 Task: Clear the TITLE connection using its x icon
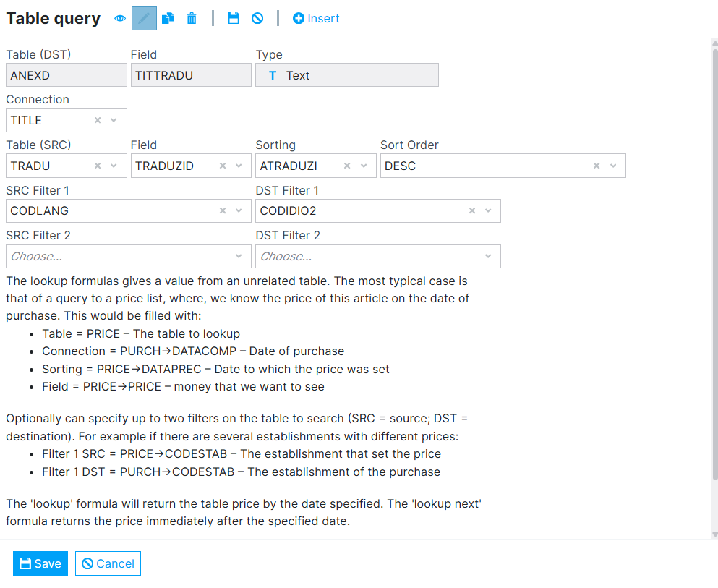tap(98, 120)
